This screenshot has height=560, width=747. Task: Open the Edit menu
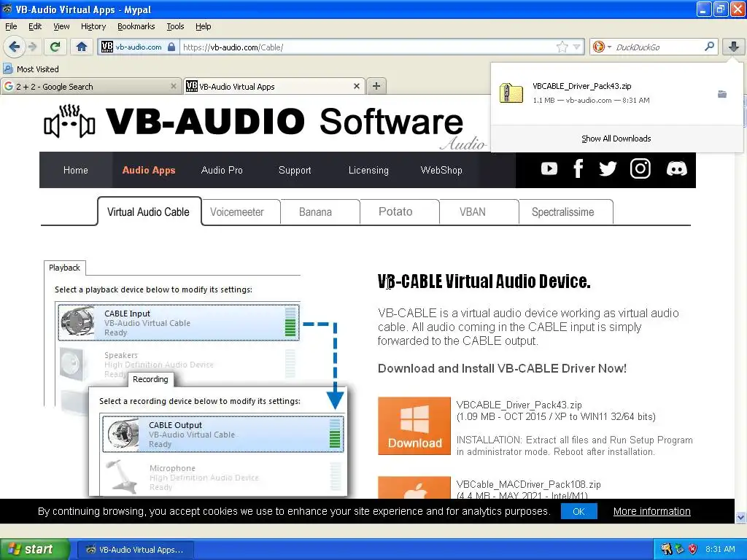tap(35, 26)
